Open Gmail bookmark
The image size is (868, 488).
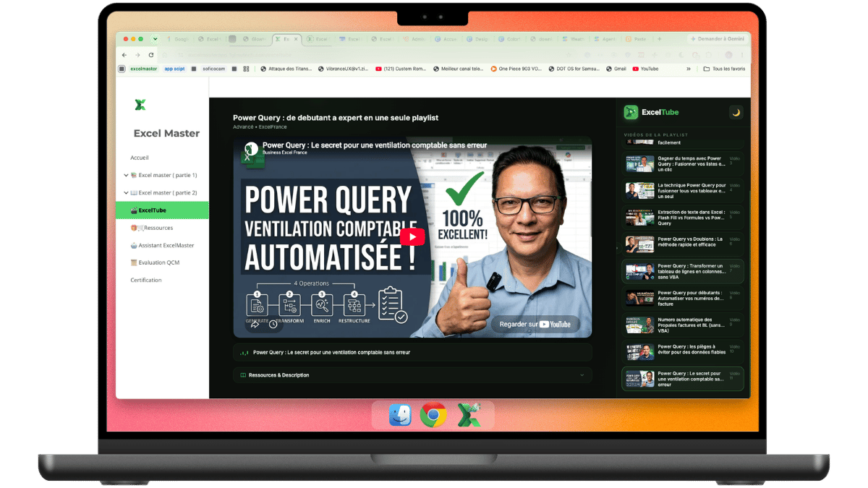point(616,69)
